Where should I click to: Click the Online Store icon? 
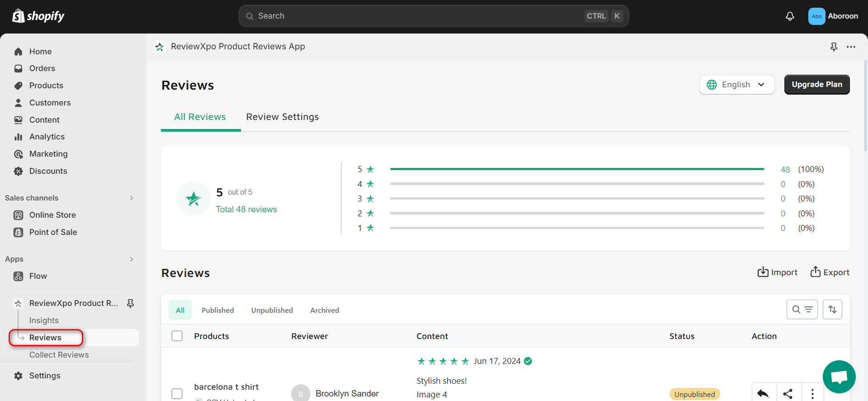click(19, 215)
